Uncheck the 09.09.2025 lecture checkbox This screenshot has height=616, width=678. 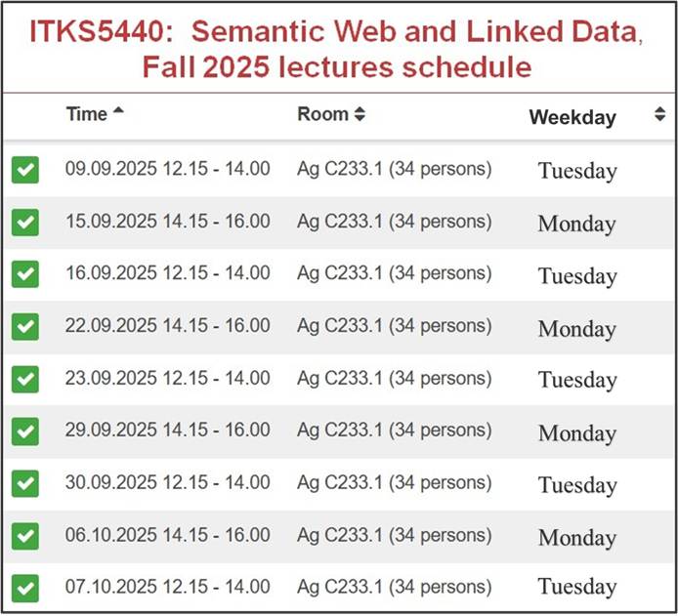pyautogui.click(x=25, y=170)
